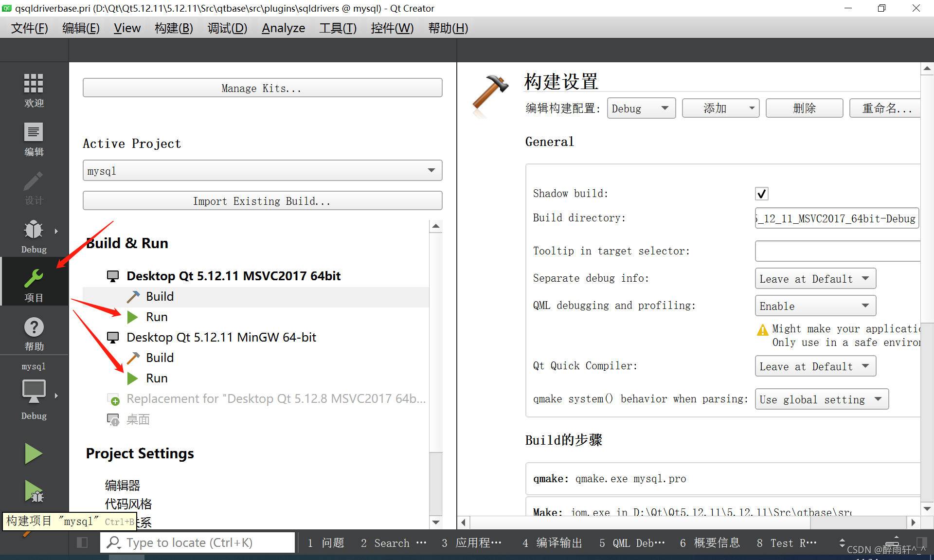Open the Debug build configuration dropdown
Viewport: 934px width, 560px height.
[641, 108]
